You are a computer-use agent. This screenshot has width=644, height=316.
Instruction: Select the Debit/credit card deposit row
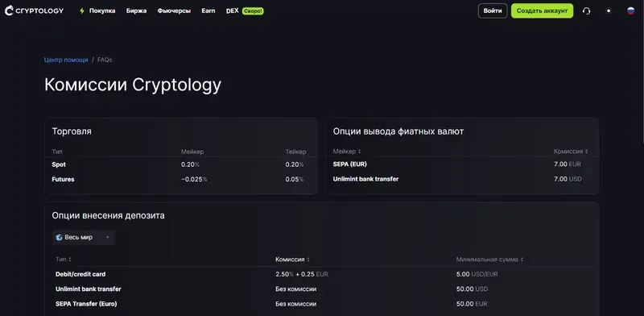321,274
